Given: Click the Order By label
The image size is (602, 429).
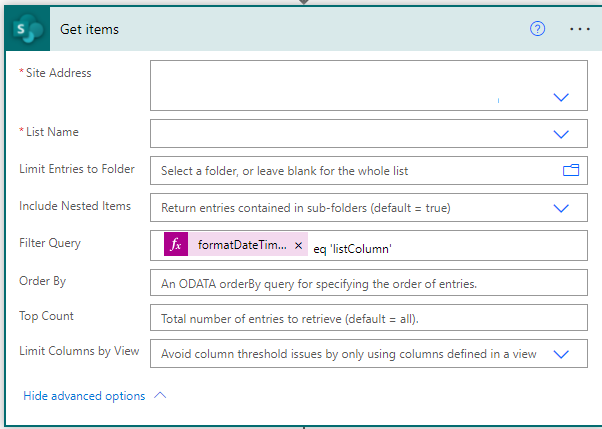Looking at the screenshot, I should 43,281.
